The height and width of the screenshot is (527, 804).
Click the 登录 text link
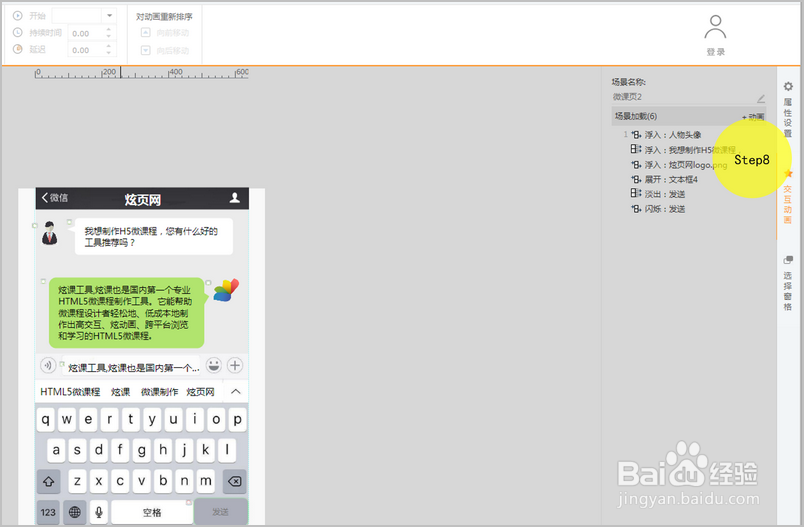click(x=715, y=52)
